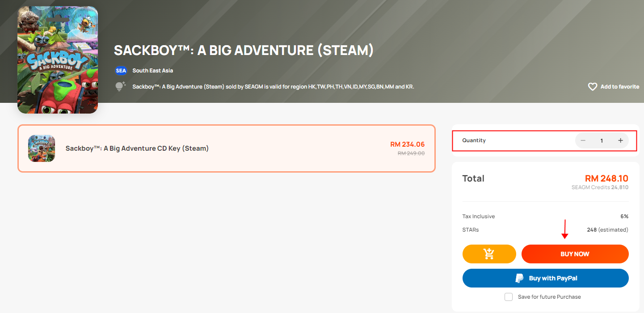Decrease quantity with the minus button
This screenshot has width=644, height=313.
(583, 140)
